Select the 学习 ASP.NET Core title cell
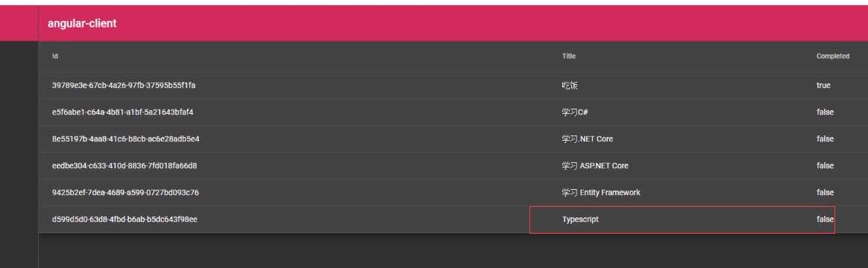Screen dimensions: 868x268 coord(595,166)
